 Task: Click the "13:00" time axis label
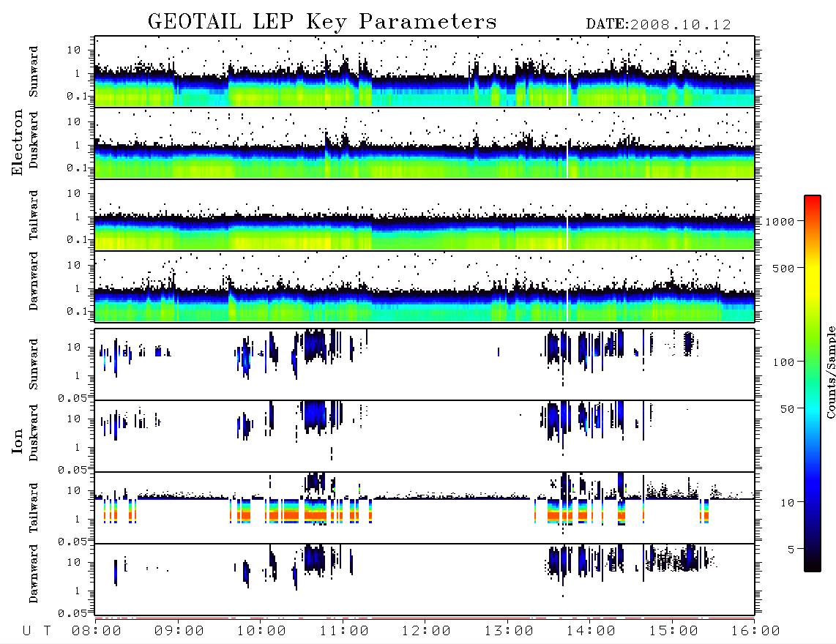(x=509, y=631)
